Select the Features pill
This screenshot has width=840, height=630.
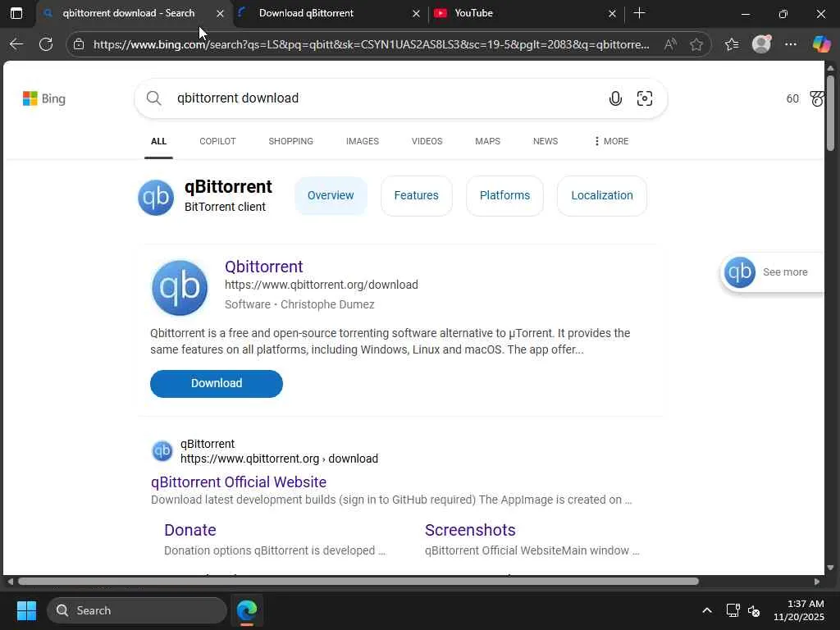click(x=416, y=195)
